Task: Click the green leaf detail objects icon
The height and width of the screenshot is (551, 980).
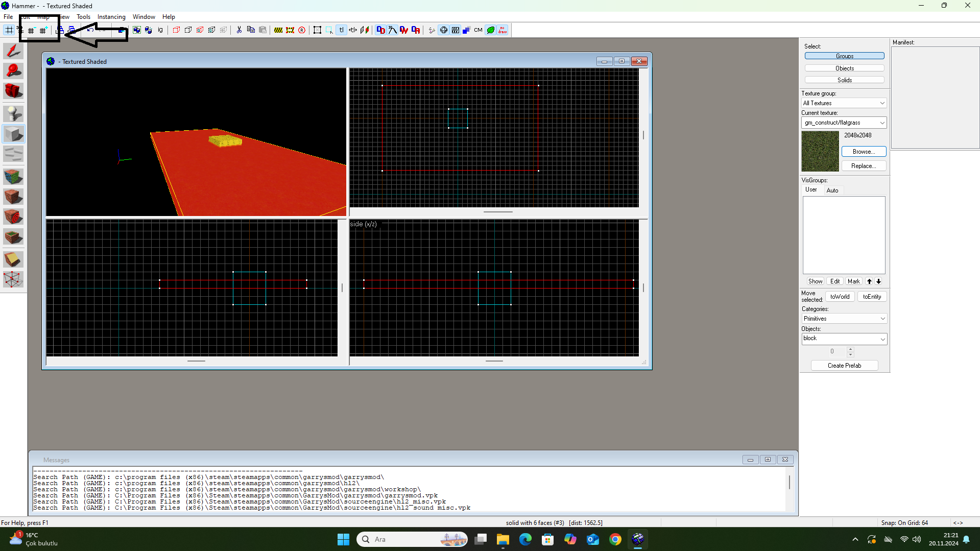Action: (491, 30)
